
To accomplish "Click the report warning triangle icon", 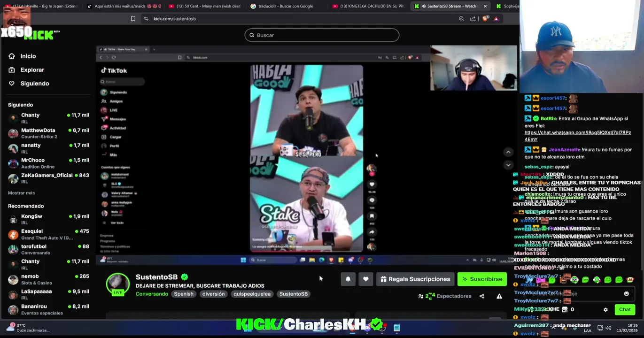I will click(499, 296).
